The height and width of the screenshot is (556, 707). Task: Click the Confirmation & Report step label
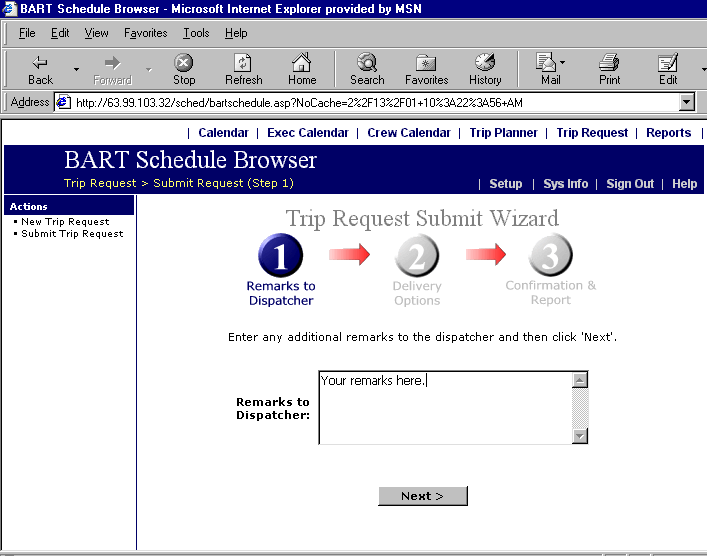click(551, 293)
